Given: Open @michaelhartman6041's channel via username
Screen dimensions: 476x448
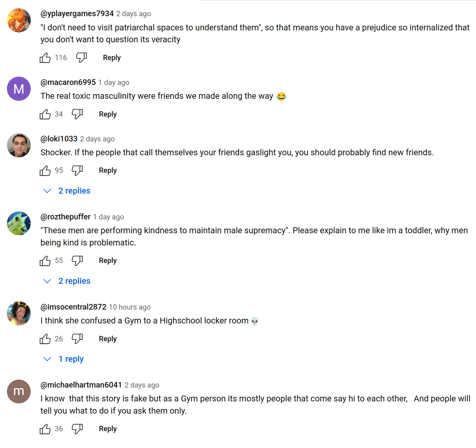Looking at the screenshot, I should click(81, 385).
